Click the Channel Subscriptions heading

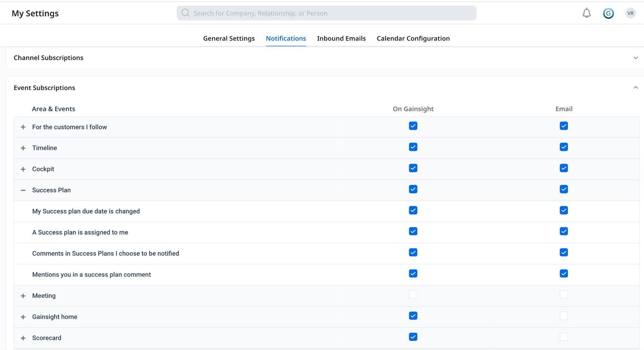(48, 58)
